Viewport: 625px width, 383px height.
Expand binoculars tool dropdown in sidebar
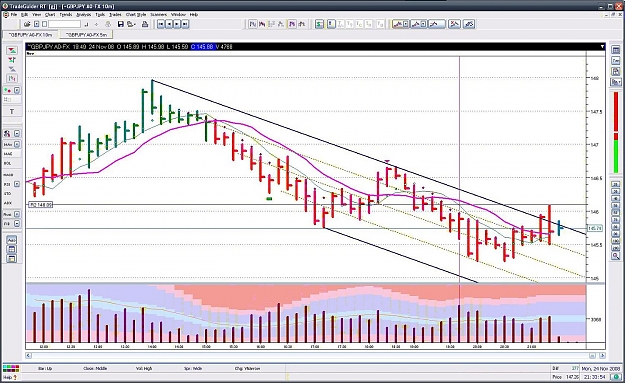pos(17,134)
